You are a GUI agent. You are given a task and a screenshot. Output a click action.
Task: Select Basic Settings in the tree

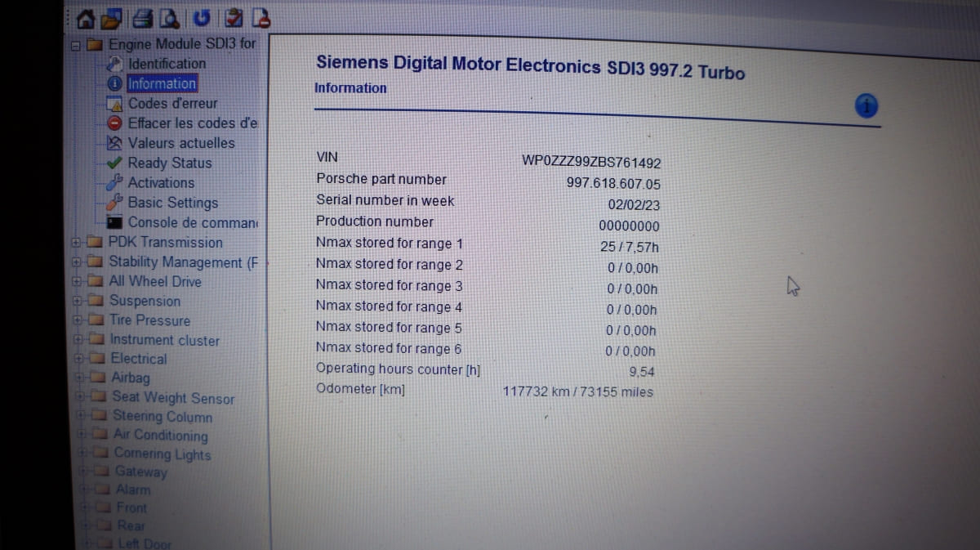pyautogui.click(x=172, y=203)
